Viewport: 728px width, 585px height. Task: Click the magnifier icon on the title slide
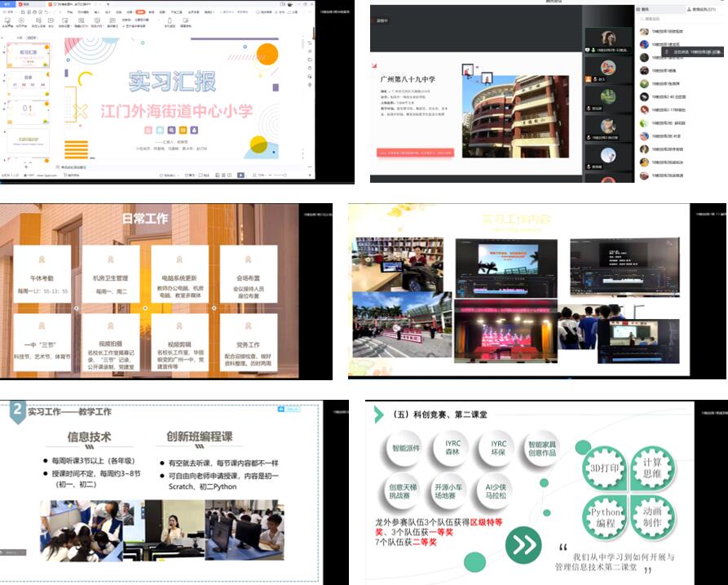[x=172, y=131]
